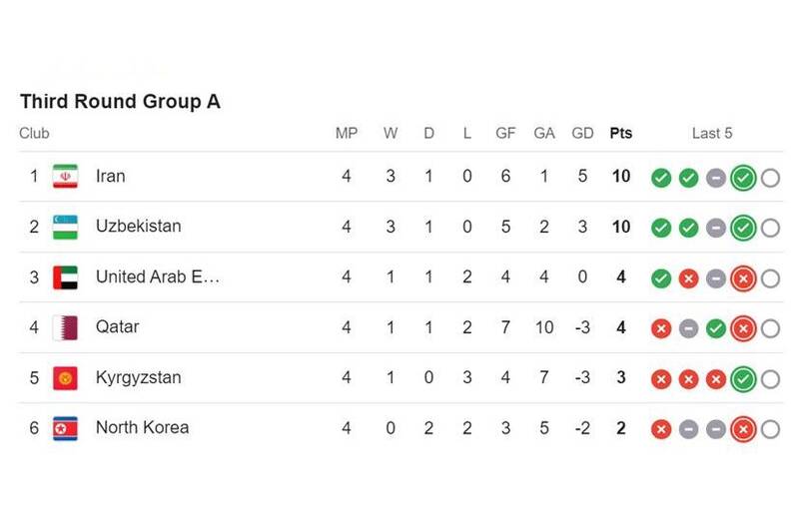Click Iran's flag icon
This screenshot has height=532, width=799.
(65, 177)
